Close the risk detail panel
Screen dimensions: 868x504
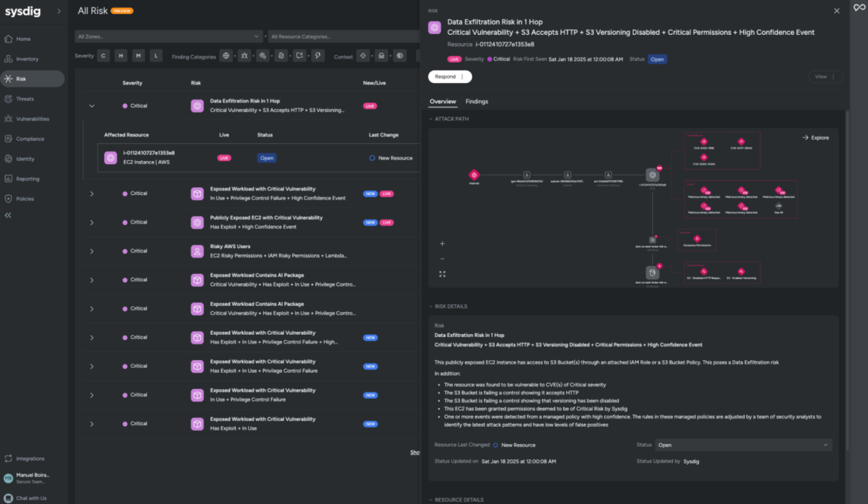click(x=836, y=10)
